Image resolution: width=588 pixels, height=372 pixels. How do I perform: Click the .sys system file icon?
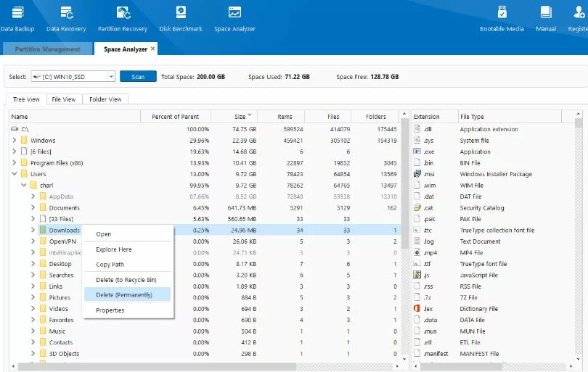click(x=417, y=140)
